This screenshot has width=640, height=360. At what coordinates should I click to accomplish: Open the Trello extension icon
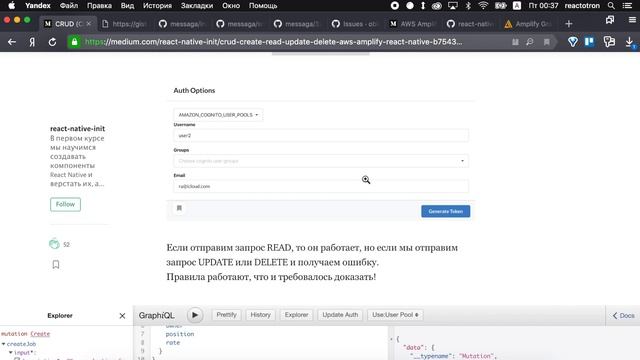[x=589, y=42]
